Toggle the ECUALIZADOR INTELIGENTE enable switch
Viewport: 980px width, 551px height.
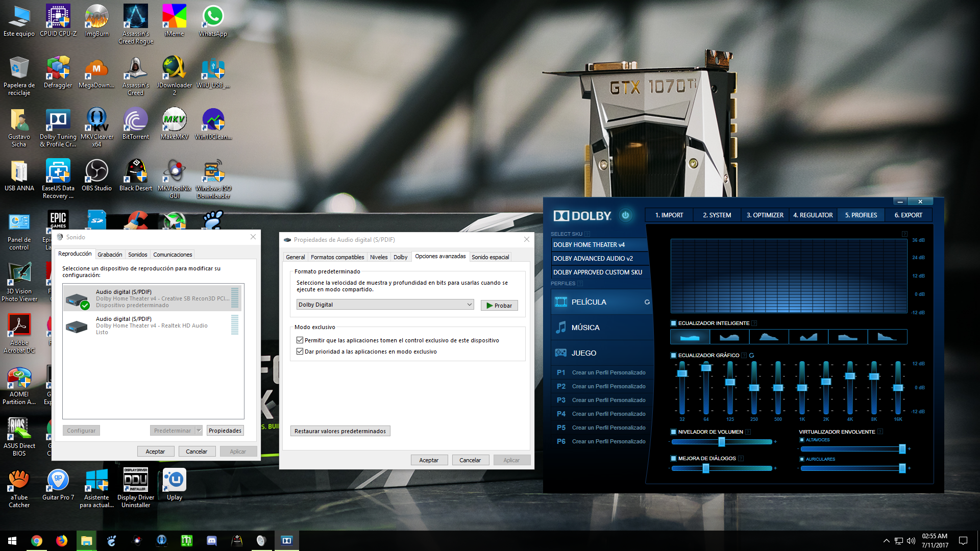pos(672,323)
